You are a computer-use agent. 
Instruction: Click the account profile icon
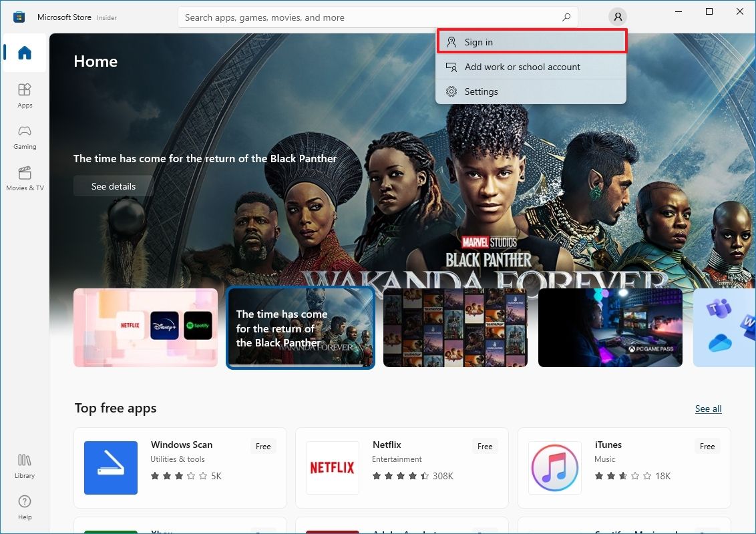pyautogui.click(x=618, y=17)
